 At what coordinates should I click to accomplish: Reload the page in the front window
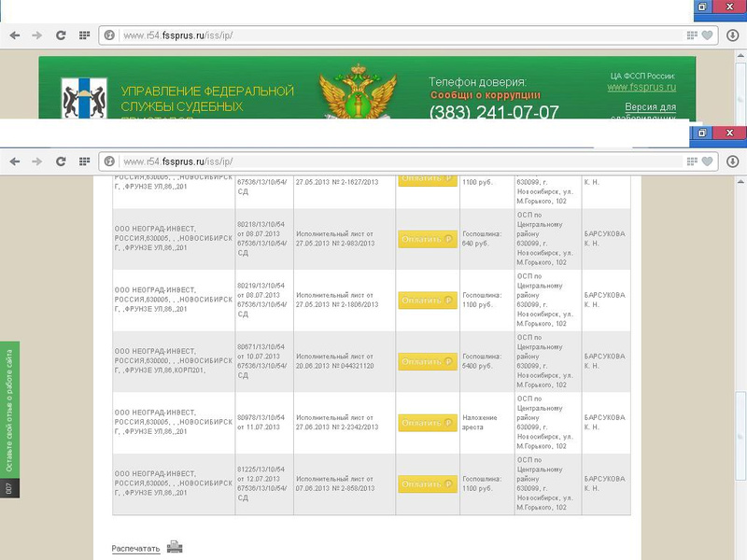(61, 161)
